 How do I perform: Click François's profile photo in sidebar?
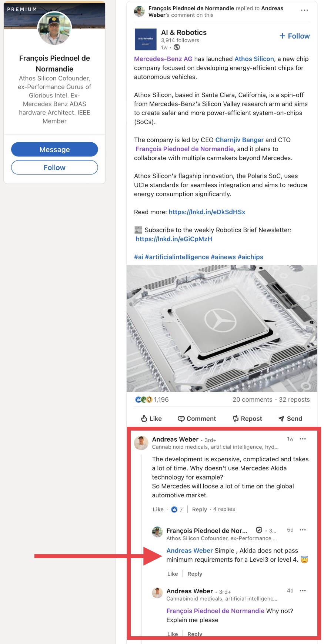click(54, 29)
